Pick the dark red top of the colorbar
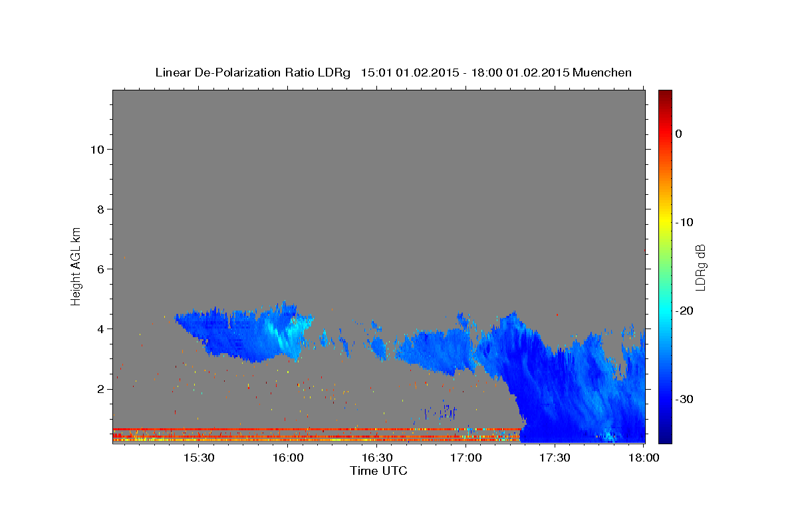The image size is (798, 532). coord(665,95)
